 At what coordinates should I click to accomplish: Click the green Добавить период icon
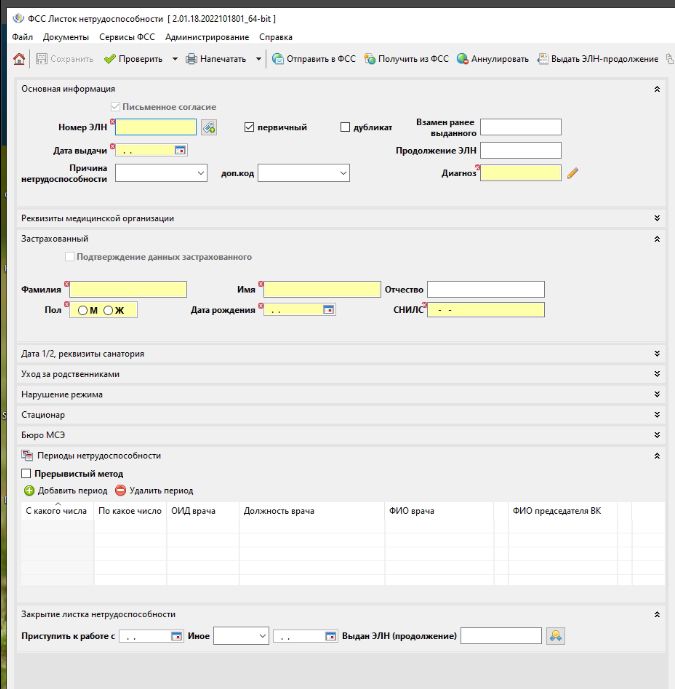coord(29,491)
